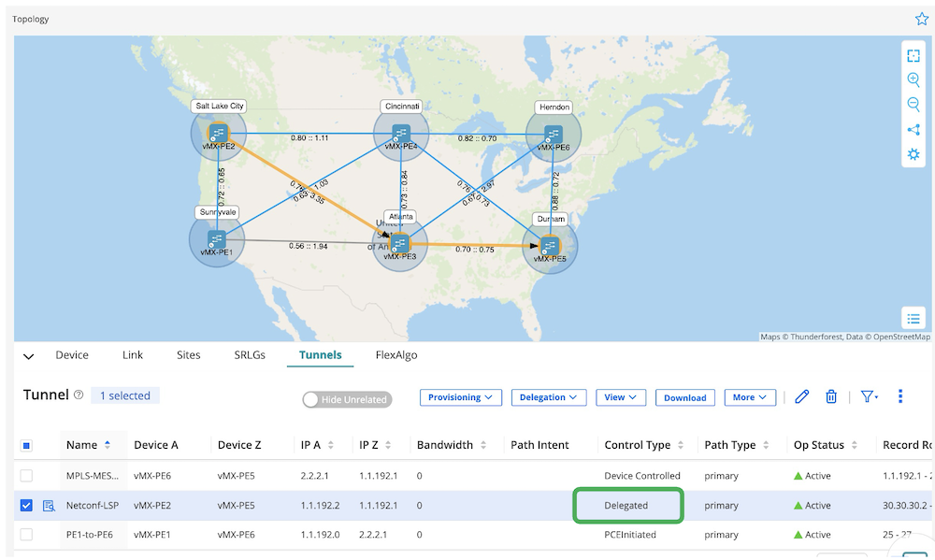This screenshot has width=935, height=560.
Task: Open the map settings gear
Action: click(913, 154)
